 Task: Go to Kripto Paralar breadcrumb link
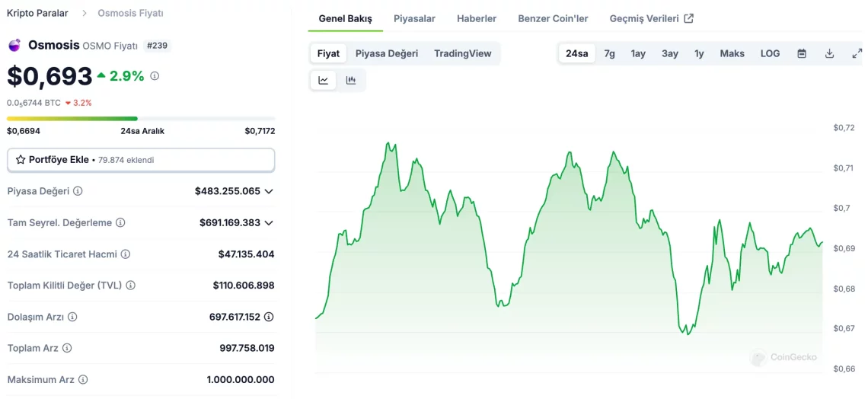pos(37,13)
